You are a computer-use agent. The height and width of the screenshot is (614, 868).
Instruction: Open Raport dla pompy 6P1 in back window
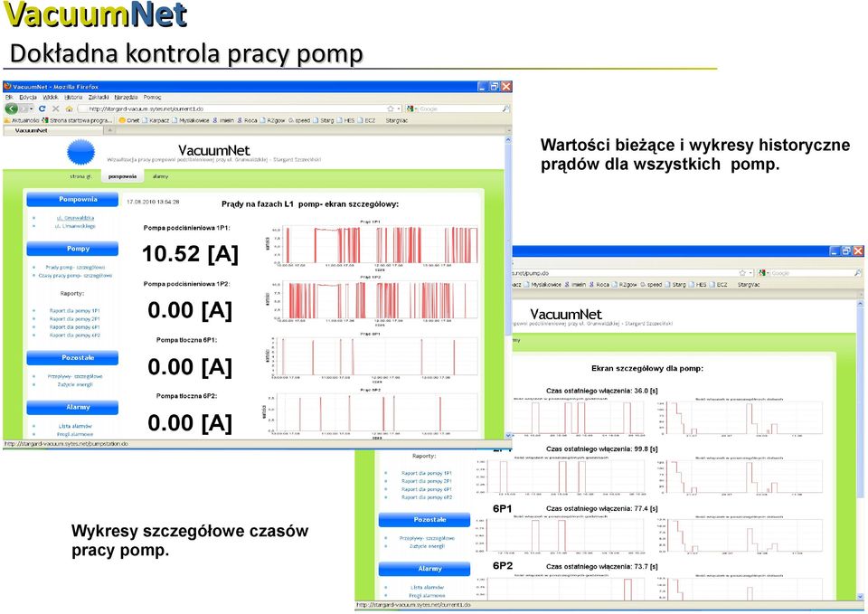click(427, 489)
